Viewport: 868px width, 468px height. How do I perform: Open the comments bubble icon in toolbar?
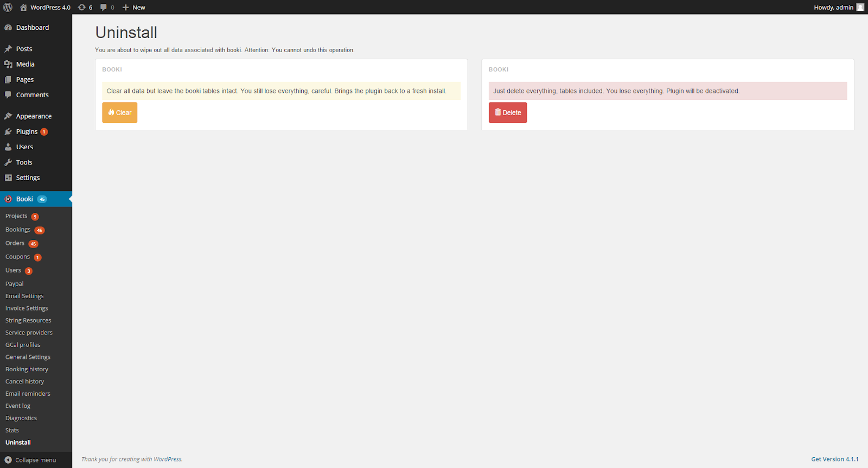tap(104, 7)
